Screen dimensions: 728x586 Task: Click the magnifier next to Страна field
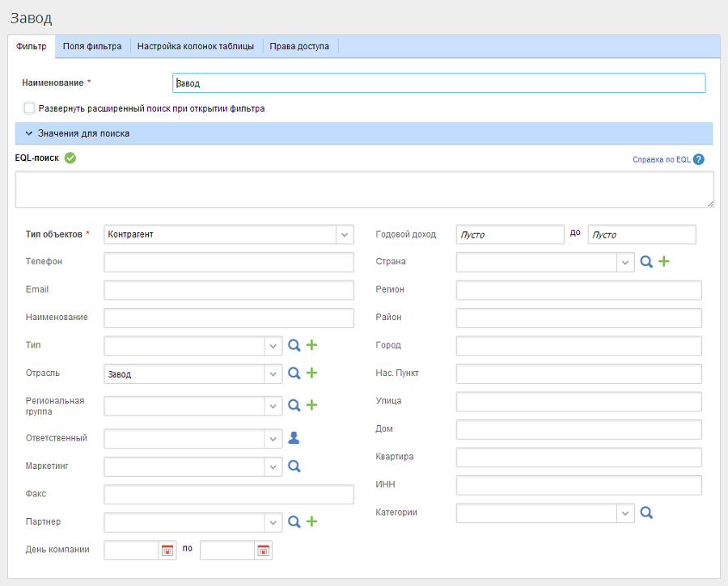646,262
